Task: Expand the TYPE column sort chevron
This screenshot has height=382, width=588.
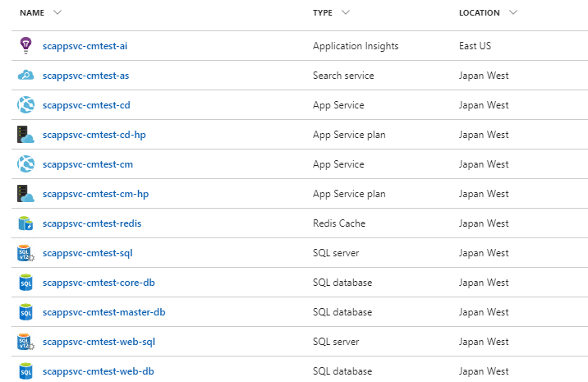Action: (346, 12)
